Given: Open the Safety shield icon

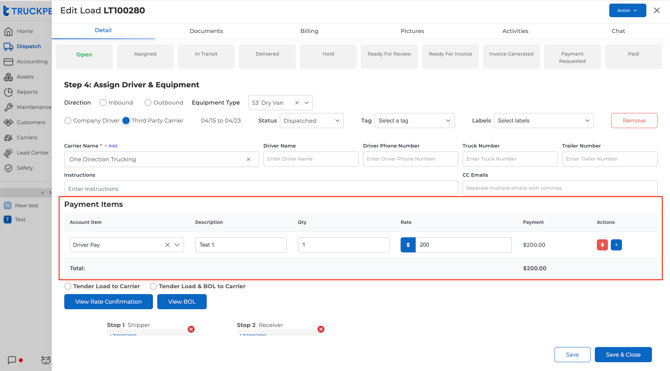Looking at the screenshot, I should pyautogui.click(x=8, y=168).
